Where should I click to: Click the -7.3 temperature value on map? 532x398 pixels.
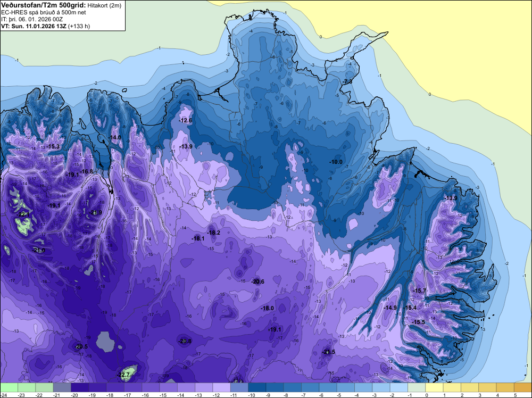(x=347, y=82)
